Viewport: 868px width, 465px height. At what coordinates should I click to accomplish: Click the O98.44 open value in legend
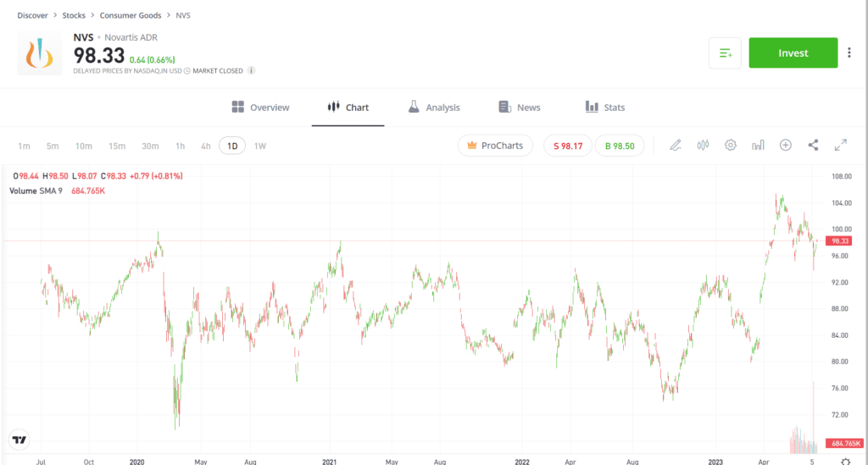click(x=26, y=176)
